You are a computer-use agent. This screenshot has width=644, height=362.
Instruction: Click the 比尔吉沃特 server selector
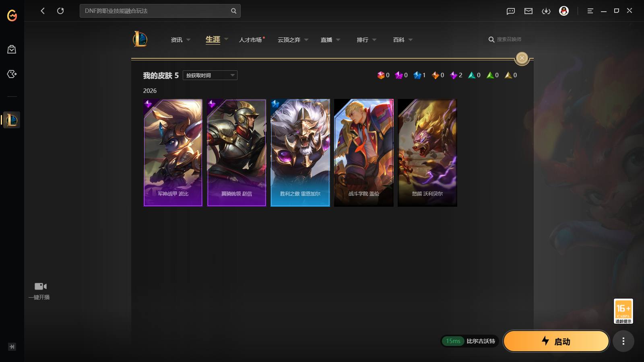coord(481,341)
